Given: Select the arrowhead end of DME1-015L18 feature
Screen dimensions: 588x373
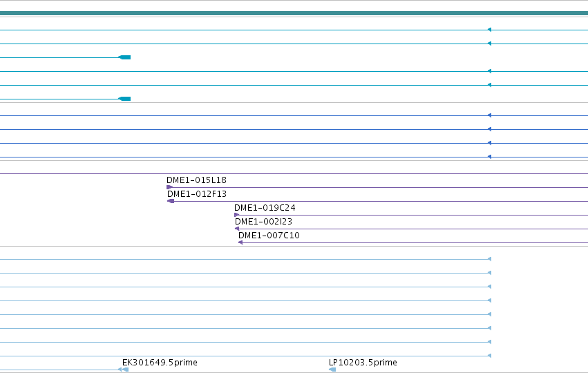Looking at the screenshot, I should [169, 187].
